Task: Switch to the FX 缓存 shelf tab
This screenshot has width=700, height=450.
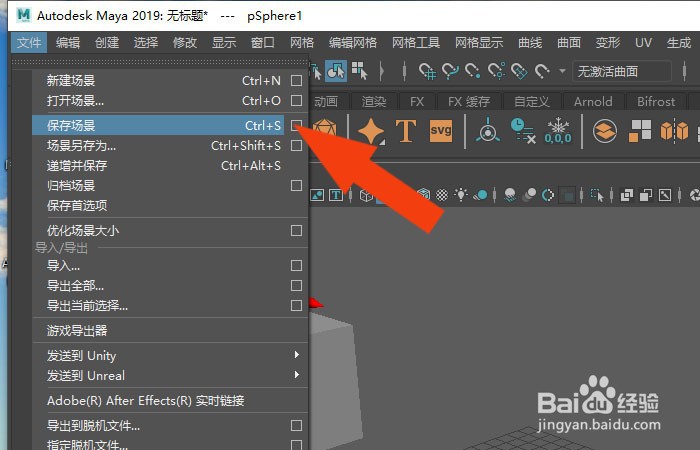Action: point(469,102)
